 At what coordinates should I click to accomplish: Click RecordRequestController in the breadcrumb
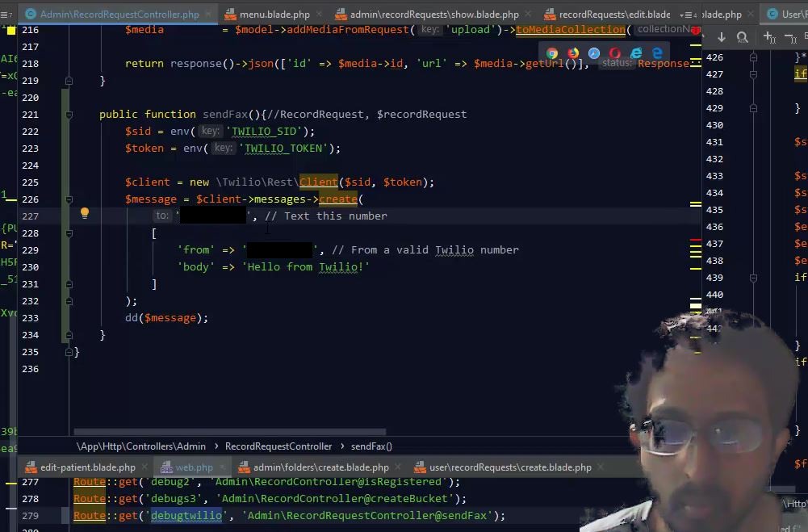278,446
